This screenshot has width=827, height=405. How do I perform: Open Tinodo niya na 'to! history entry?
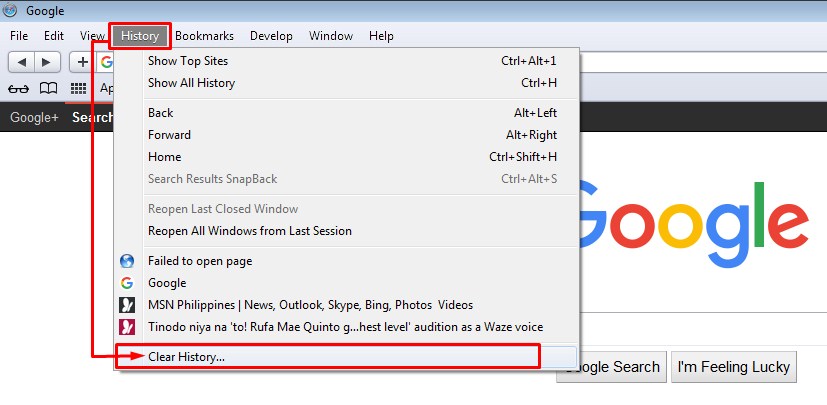[347, 327]
